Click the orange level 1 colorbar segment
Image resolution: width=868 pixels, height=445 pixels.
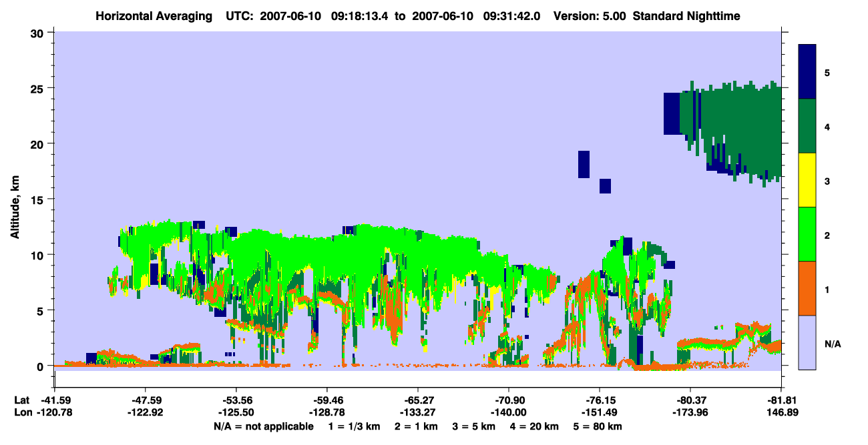807,288
